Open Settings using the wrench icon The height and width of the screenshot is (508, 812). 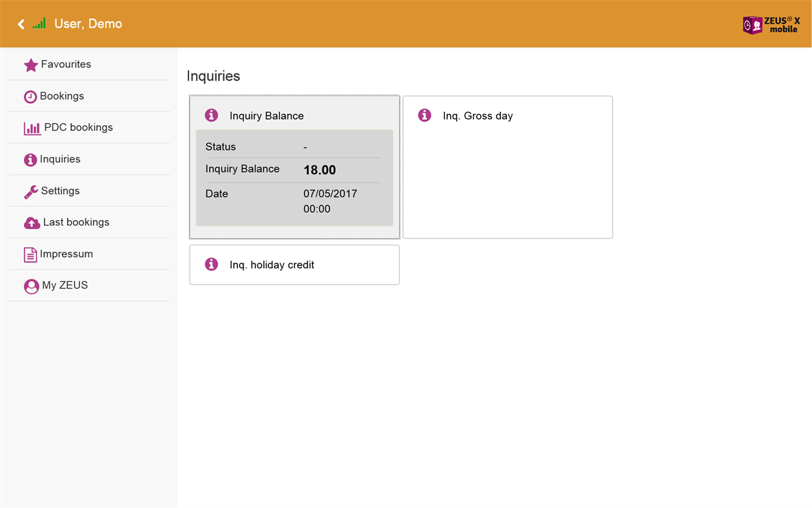30,191
